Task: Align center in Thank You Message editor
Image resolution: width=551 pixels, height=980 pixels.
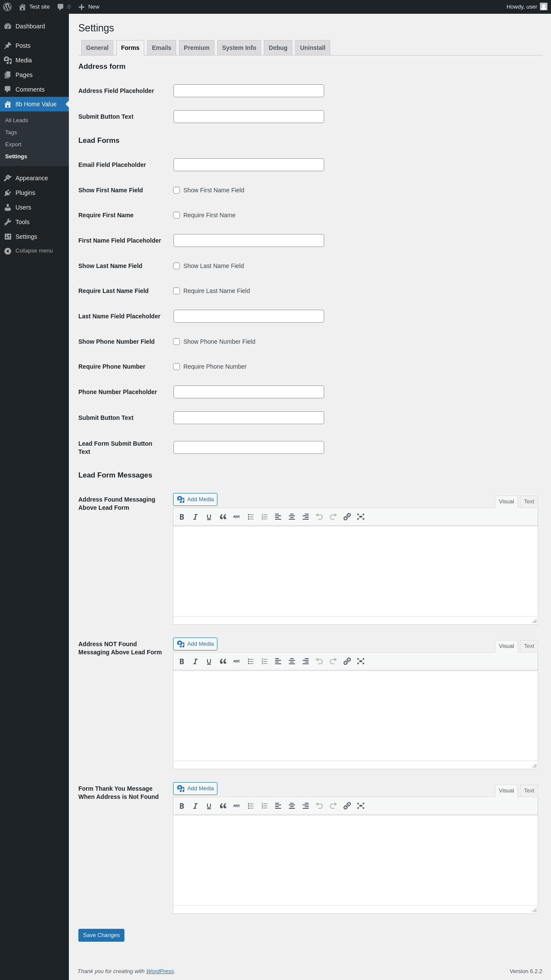Action: [x=292, y=806]
